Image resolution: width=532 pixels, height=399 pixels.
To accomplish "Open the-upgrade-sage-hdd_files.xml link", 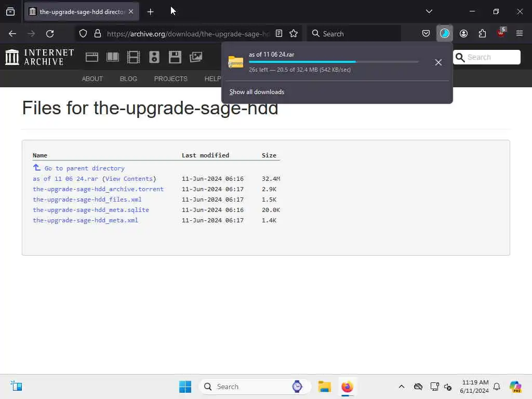I will (87, 199).
